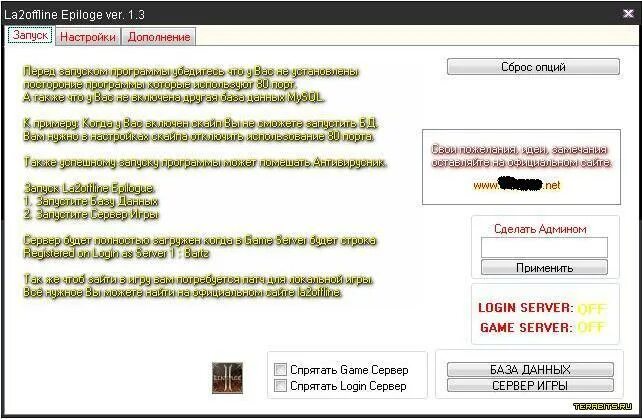The height and width of the screenshot is (419, 642).
Task: Enable Спрятать Game Сервер checkbox
Action: [x=280, y=370]
